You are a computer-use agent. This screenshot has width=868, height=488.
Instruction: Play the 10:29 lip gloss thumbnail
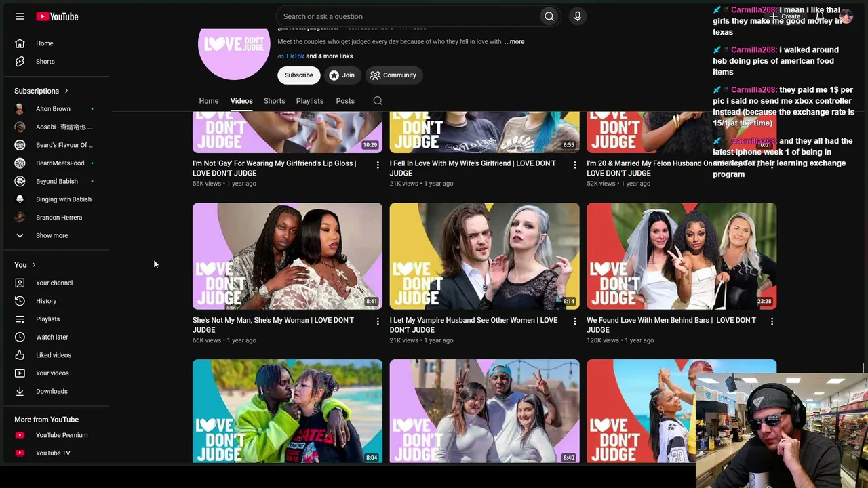(x=288, y=132)
